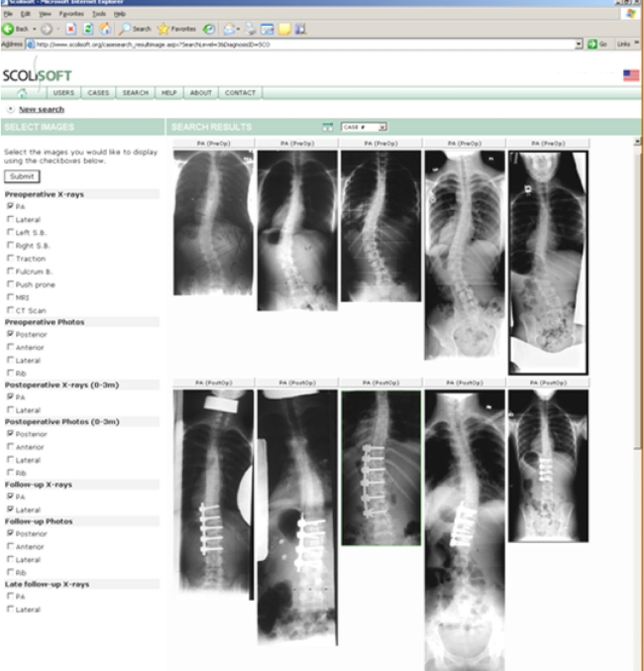Click the 'Preoperative Photos' section heading
Image resolution: width=644 pixels, height=671 pixels.
coord(45,322)
